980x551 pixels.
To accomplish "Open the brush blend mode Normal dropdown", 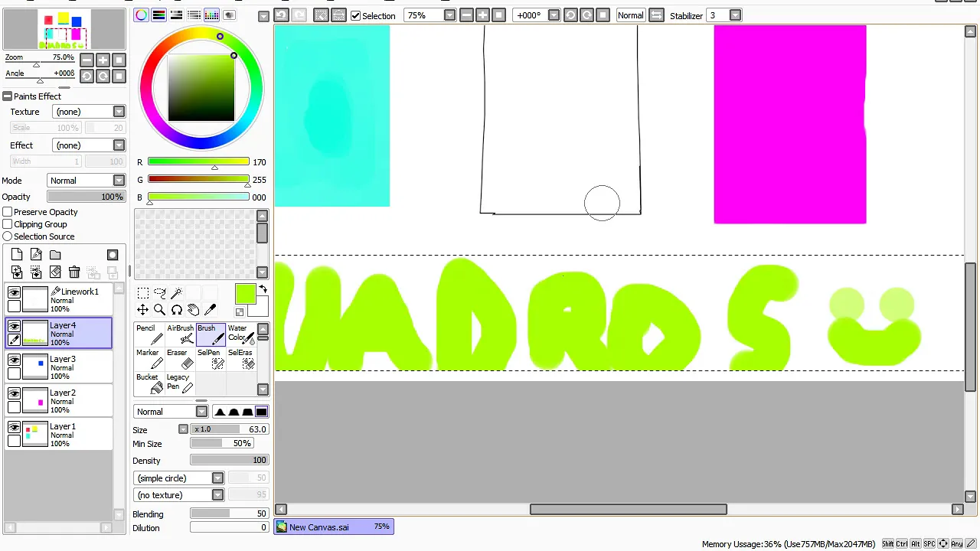I will click(x=201, y=412).
